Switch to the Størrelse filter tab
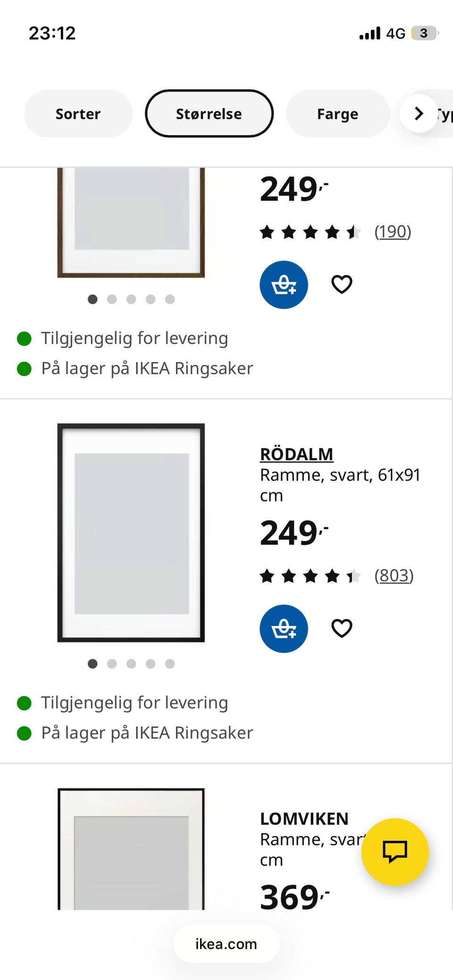Viewport: 453px width, 980px height. click(209, 114)
